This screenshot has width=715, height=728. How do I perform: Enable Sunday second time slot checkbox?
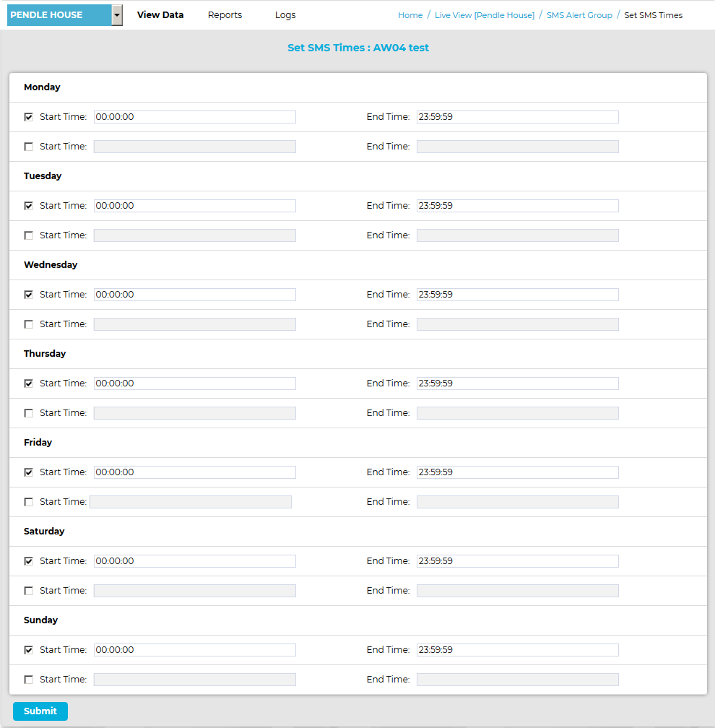pos(29,680)
